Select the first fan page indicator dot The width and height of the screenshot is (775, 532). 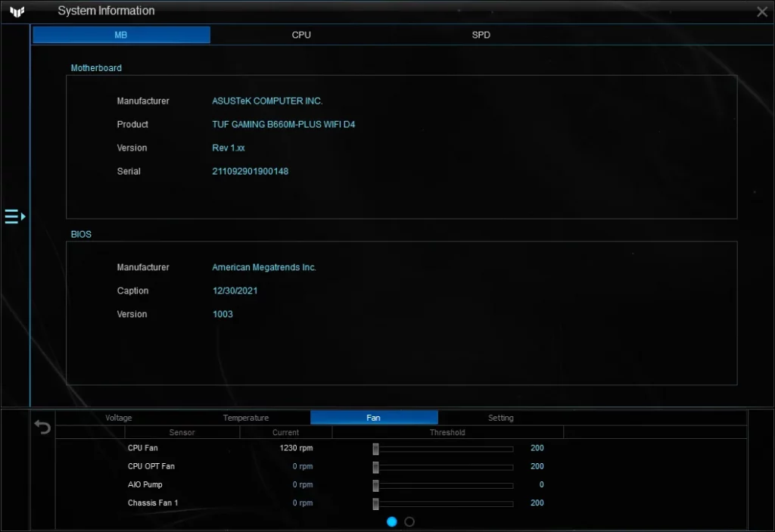392,521
